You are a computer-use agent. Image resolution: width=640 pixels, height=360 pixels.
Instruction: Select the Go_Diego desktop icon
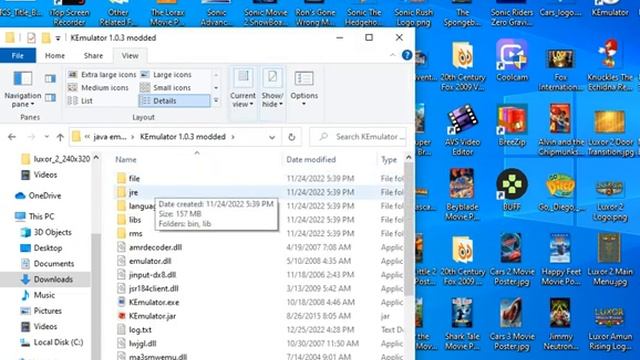pos(560,191)
